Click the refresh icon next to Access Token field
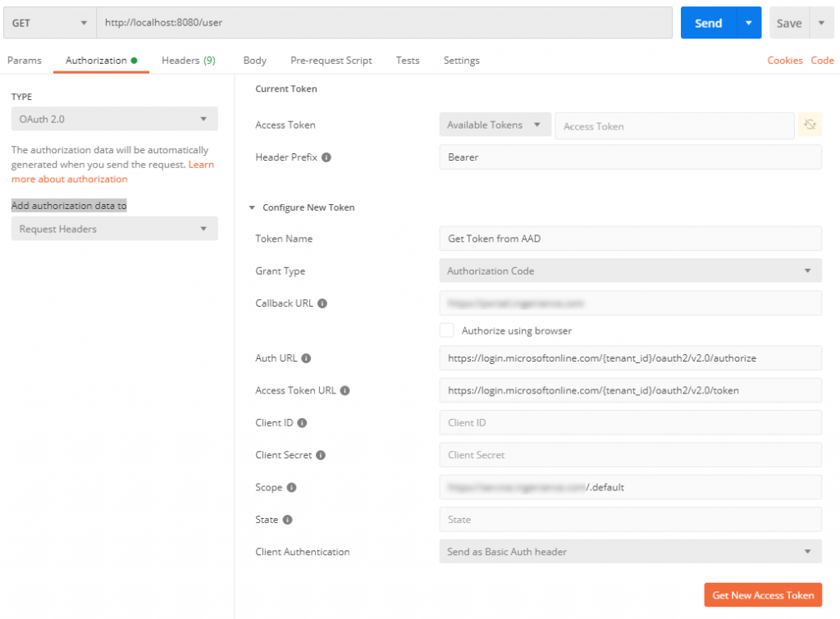 (810, 125)
